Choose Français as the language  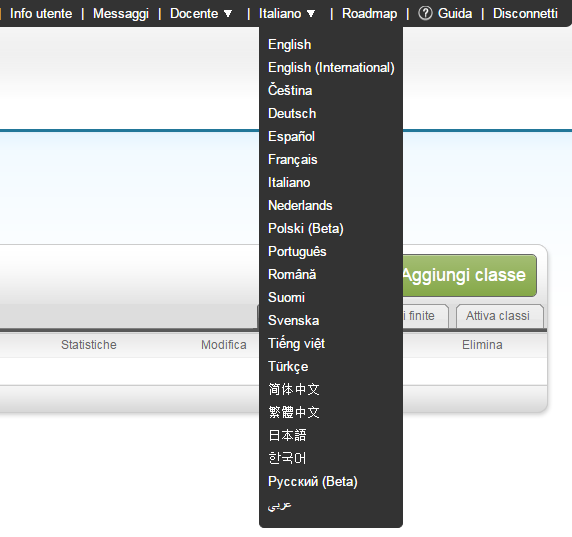pyautogui.click(x=293, y=159)
